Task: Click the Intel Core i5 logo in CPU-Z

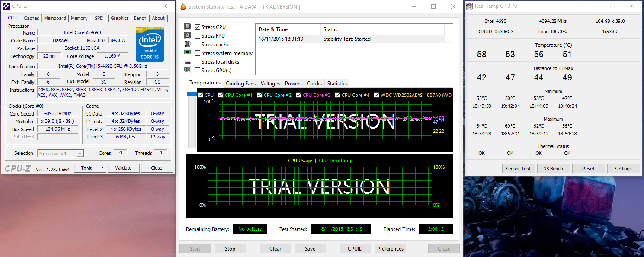Action: coord(150,44)
